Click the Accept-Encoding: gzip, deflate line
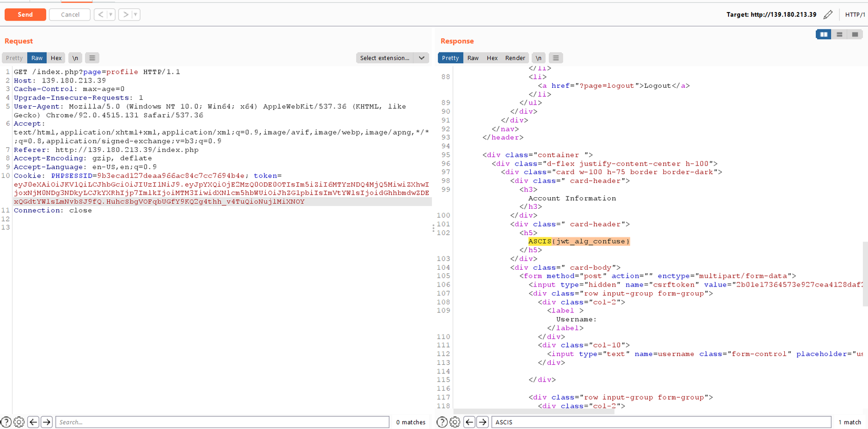Image resolution: width=868 pixels, height=429 pixels. point(83,158)
